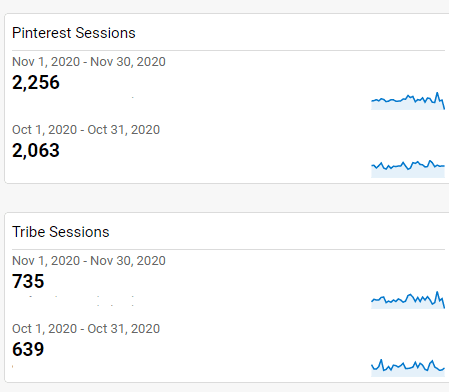Select Pinterest's Oct 1 - Oct 31 date label
The image size is (449, 392).
(86, 130)
